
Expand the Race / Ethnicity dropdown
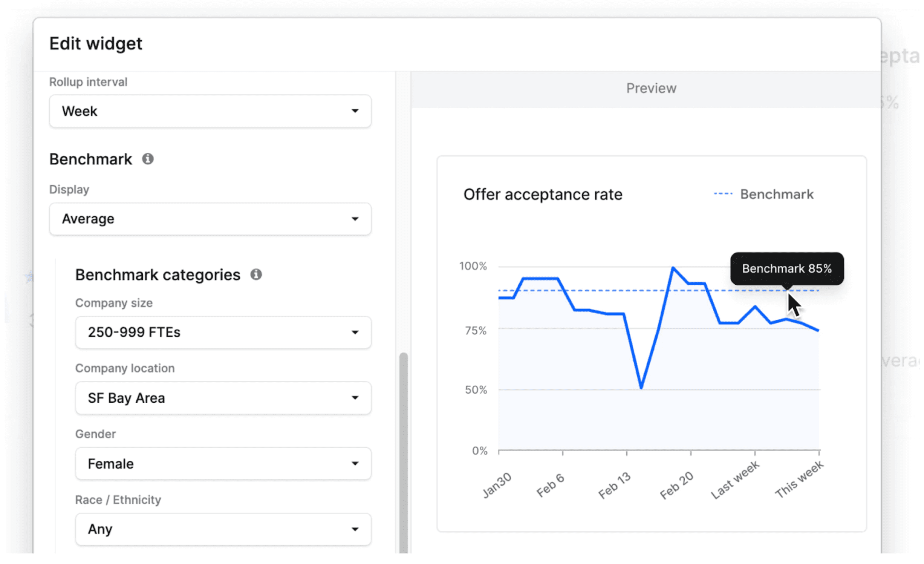click(x=223, y=529)
